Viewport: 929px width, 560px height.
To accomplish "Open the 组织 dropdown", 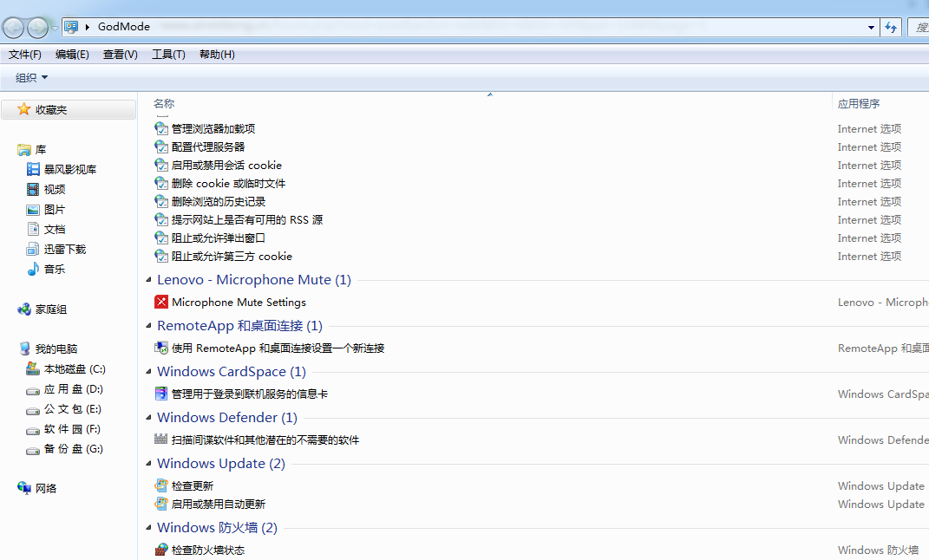I will 31,77.
